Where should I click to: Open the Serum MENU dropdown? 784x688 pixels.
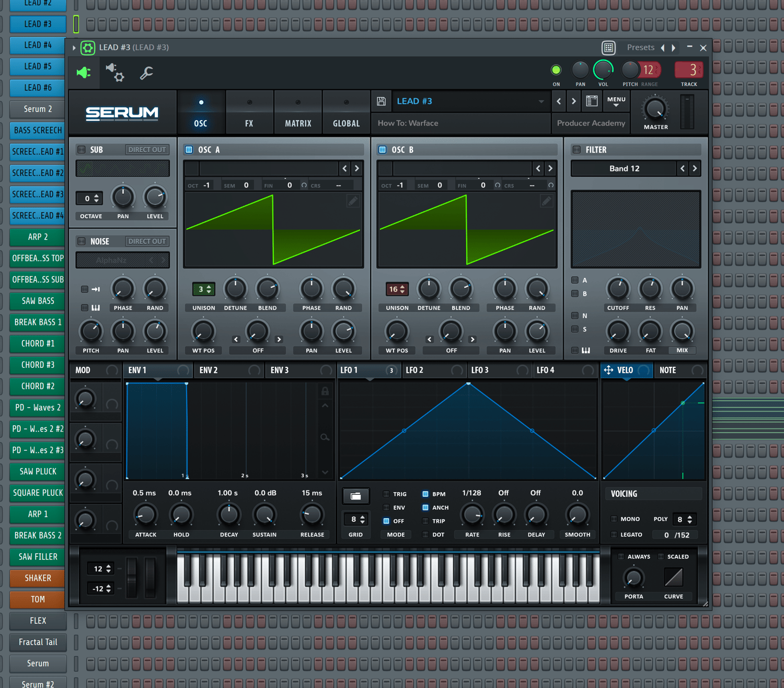coord(616,101)
